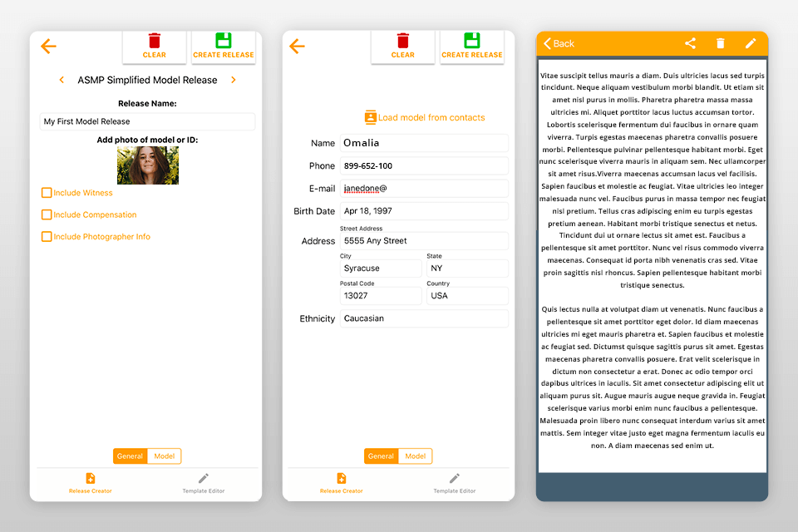Enable the Include Witness checkbox
Screen dimensions: 798x532
click(x=47, y=193)
